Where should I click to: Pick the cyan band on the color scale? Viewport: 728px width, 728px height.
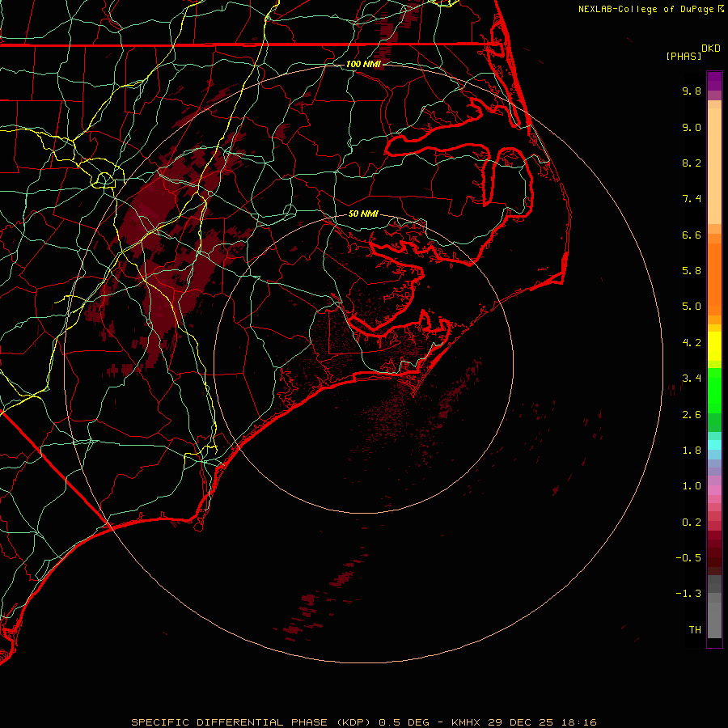click(x=714, y=444)
